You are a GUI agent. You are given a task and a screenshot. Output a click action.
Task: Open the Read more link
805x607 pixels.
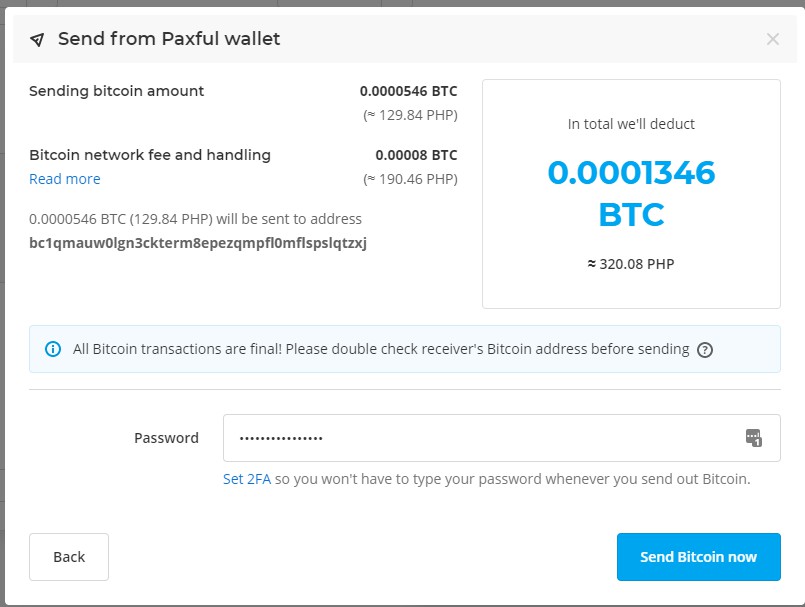(x=65, y=179)
